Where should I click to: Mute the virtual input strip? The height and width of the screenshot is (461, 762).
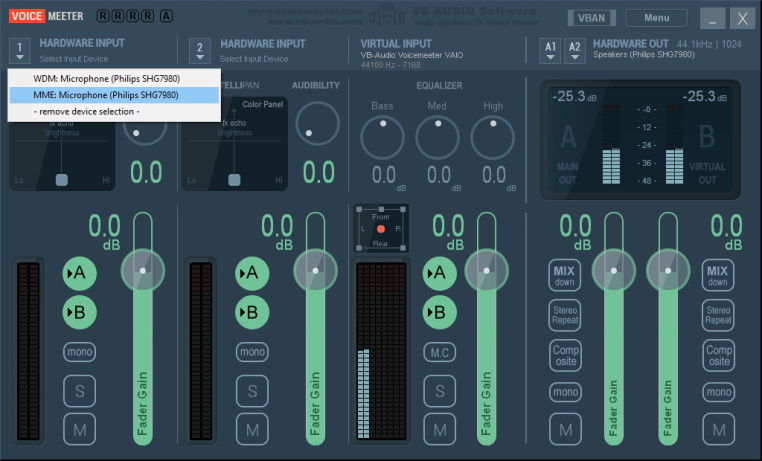(439, 429)
